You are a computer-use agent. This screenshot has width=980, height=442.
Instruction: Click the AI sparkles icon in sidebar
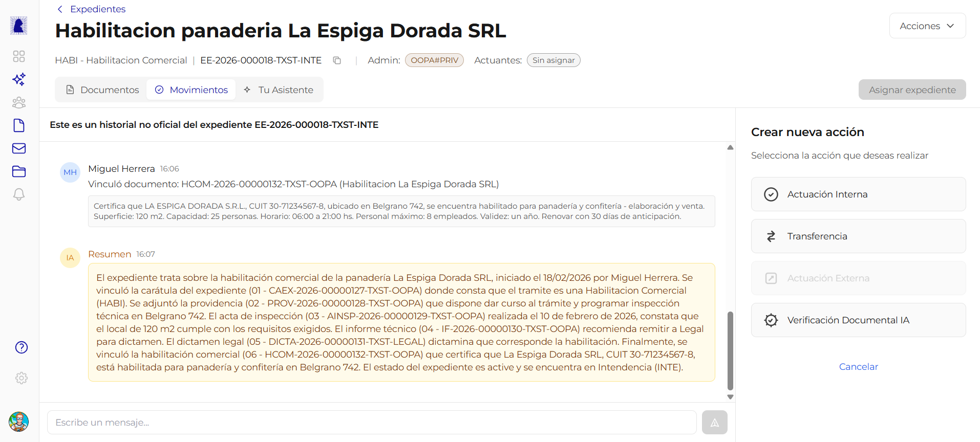[x=19, y=79]
